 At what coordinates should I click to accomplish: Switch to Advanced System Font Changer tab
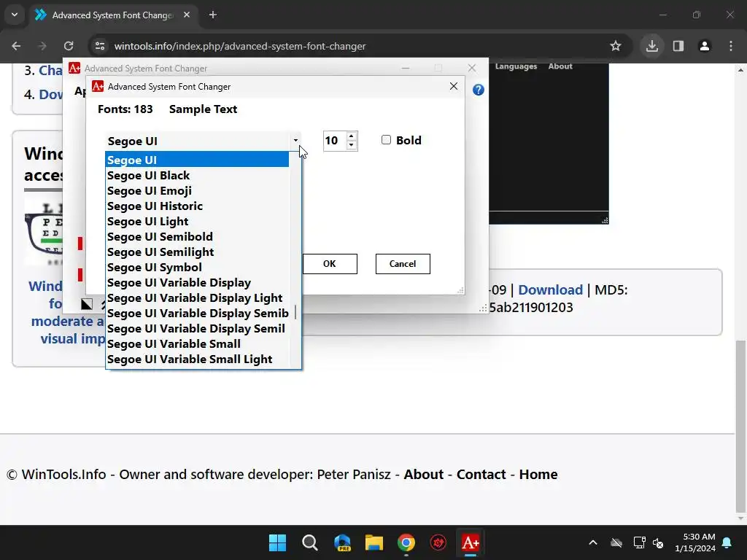click(112, 15)
